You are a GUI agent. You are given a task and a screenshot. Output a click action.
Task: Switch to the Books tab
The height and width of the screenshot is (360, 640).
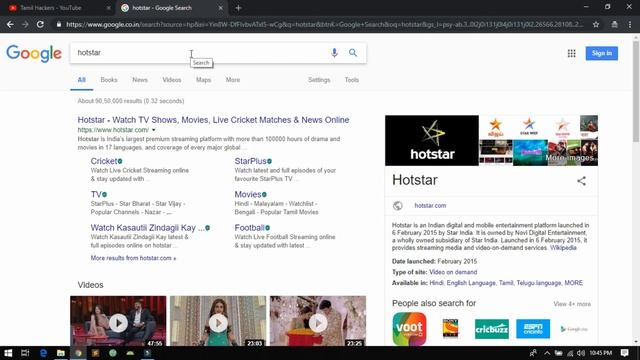point(109,80)
